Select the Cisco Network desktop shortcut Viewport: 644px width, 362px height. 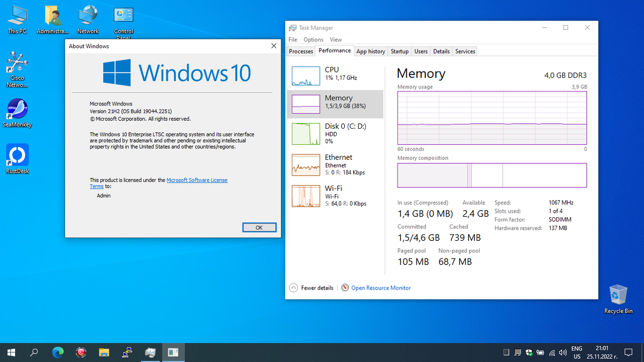point(17,69)
